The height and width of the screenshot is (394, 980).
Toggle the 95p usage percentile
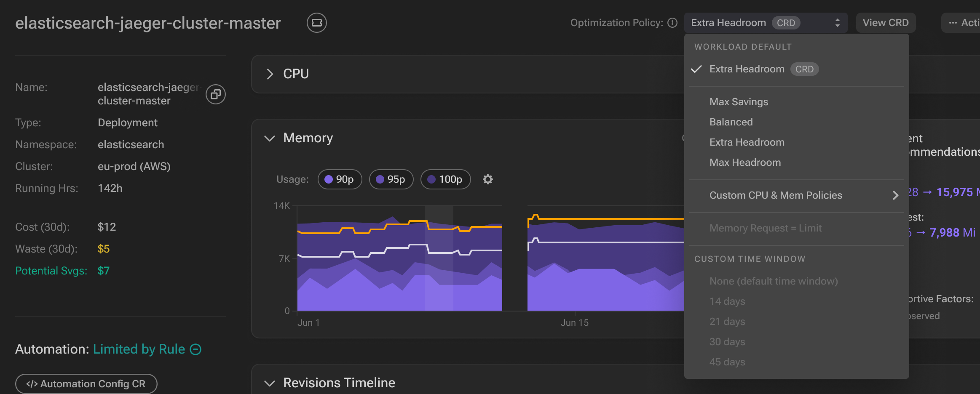pyautogui.click(x=391, y=179)
